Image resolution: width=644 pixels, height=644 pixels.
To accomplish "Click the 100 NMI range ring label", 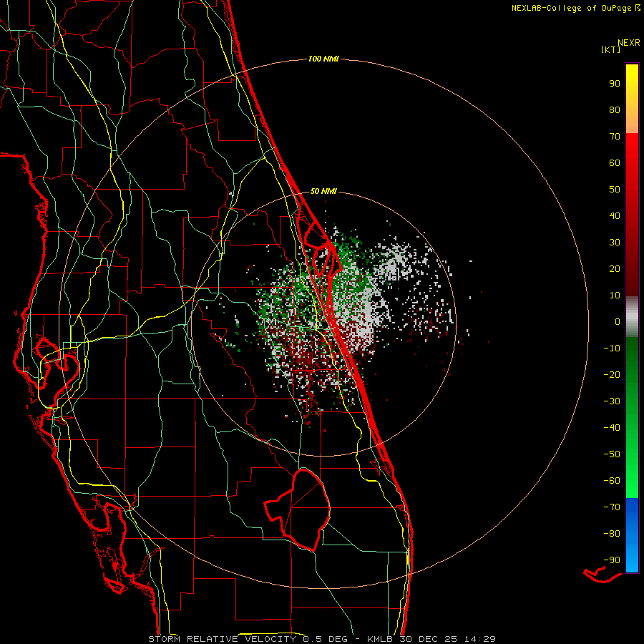I will click(x=323, y=59).
